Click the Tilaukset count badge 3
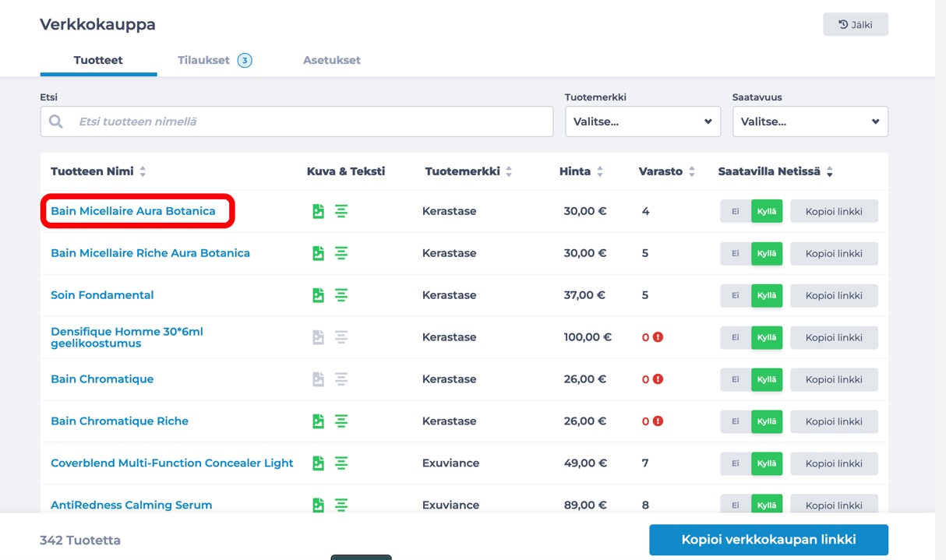946x560 pixels. (245, 60)
